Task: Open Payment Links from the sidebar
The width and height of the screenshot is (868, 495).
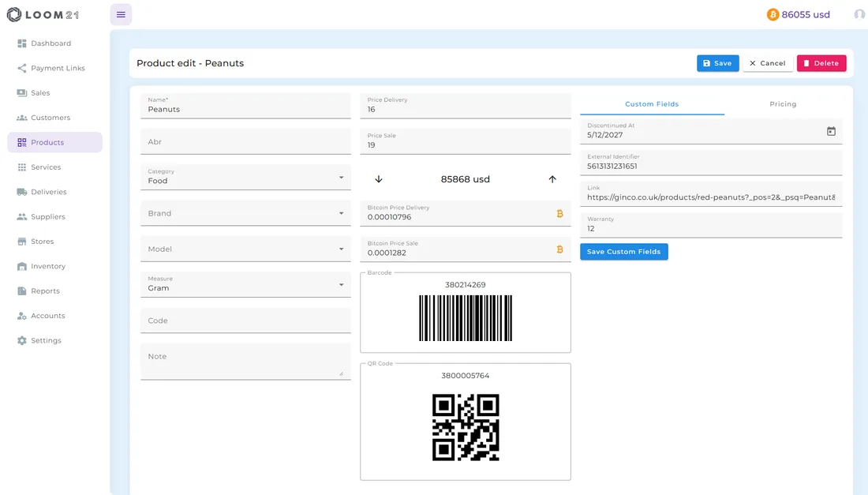Action: (x=54, y=68)
